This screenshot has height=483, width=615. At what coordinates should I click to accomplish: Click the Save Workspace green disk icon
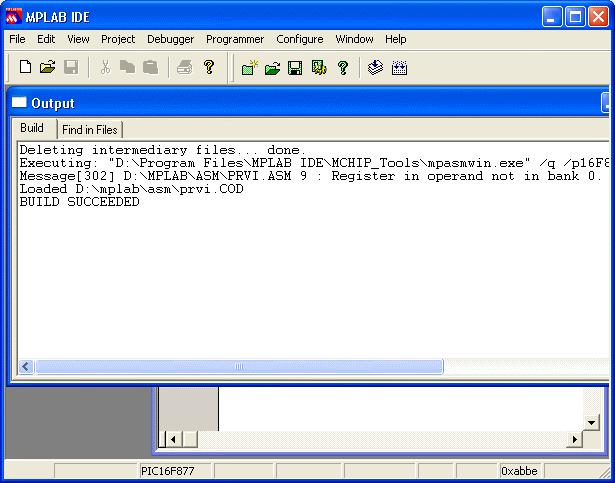click(295, 68)
